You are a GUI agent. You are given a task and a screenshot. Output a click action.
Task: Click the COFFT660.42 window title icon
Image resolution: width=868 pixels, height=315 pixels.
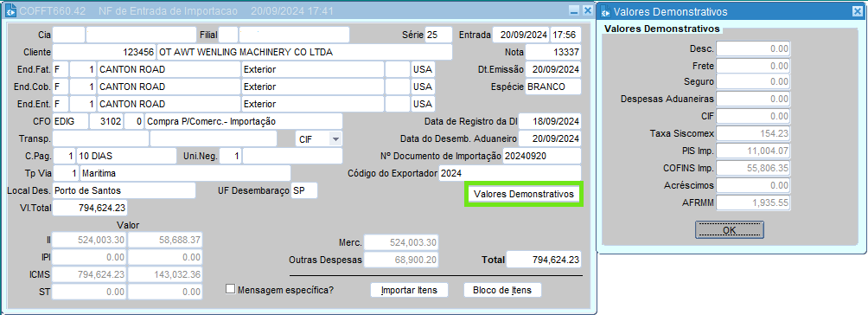point(10,10)
